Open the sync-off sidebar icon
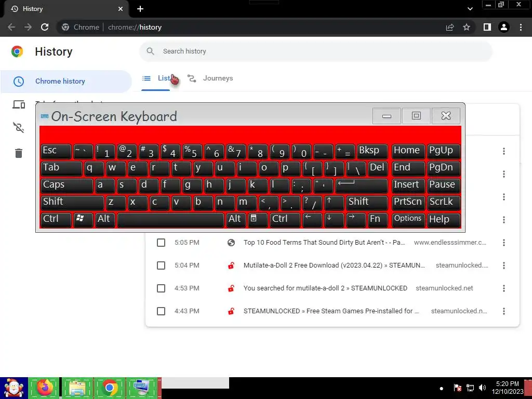532x399 pixels. (19, 128)
